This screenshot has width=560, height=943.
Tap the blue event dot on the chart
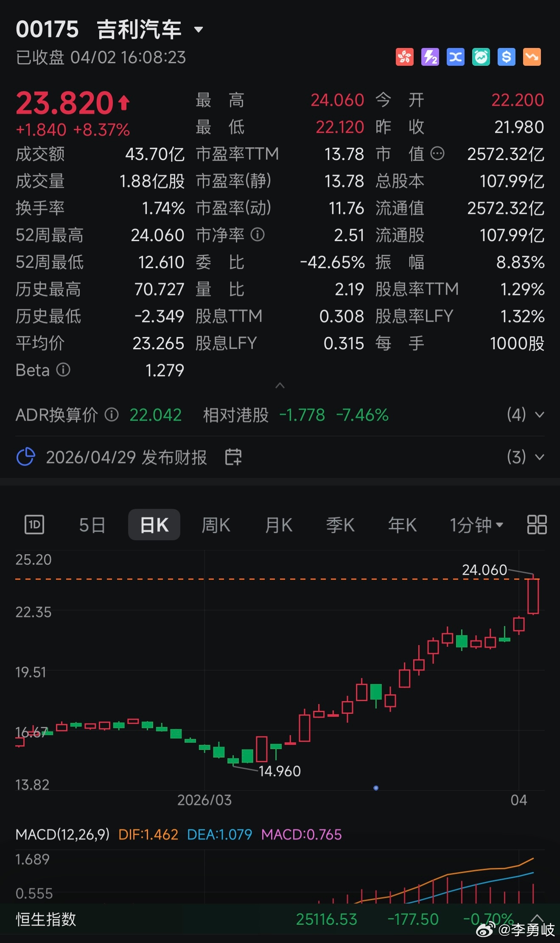click(x=376, y=788)
